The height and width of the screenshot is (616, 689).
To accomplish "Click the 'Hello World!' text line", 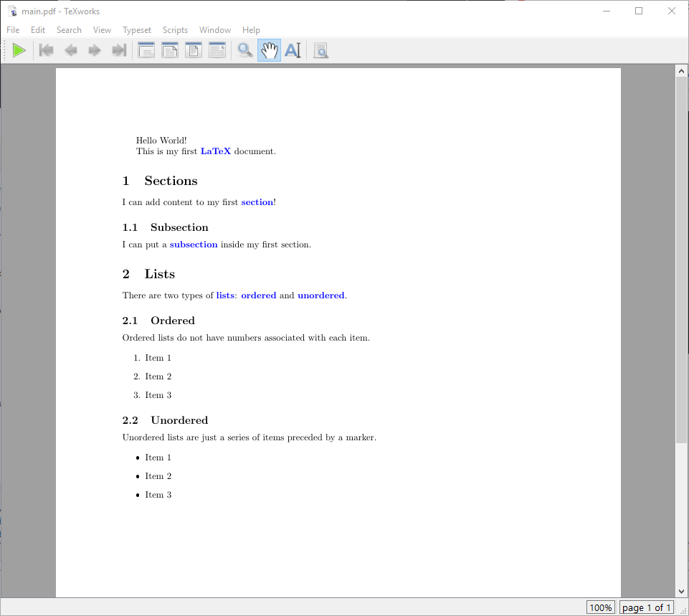I will [161, 140].
